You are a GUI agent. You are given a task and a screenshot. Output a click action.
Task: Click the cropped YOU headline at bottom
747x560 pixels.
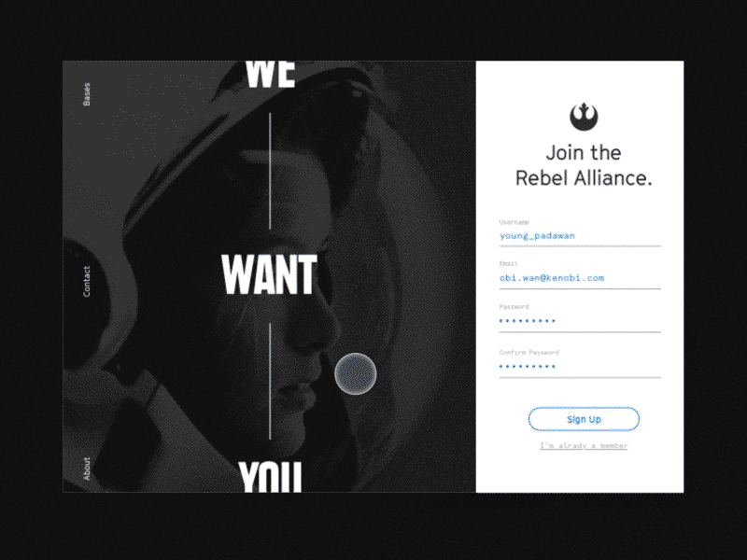pyautogui.click(x=270, y=477)
